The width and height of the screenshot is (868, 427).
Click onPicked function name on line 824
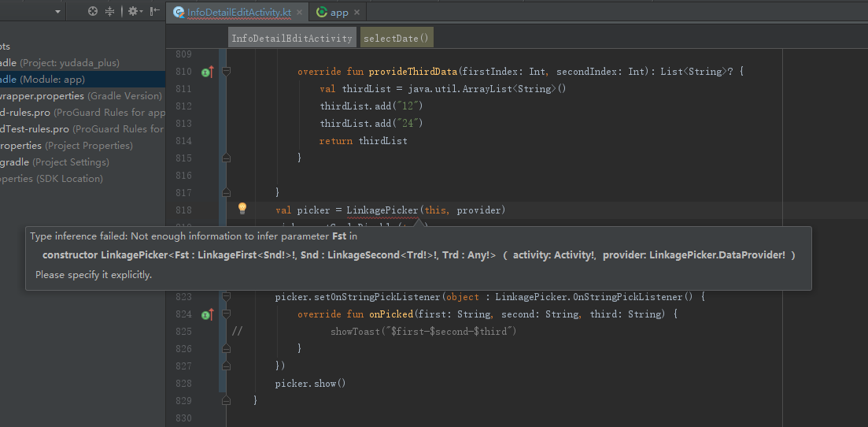click(x=391, y=314)
